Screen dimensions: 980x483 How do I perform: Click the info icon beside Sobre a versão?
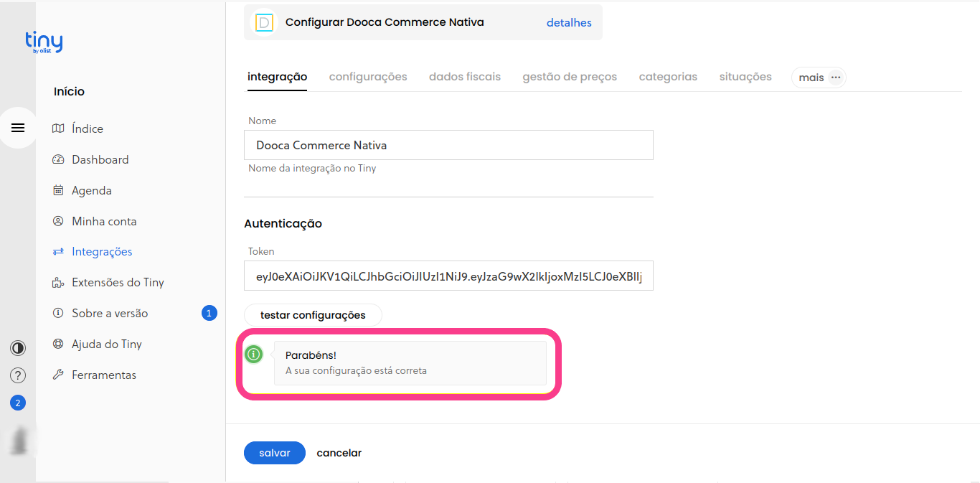click(x=58, y=314)
